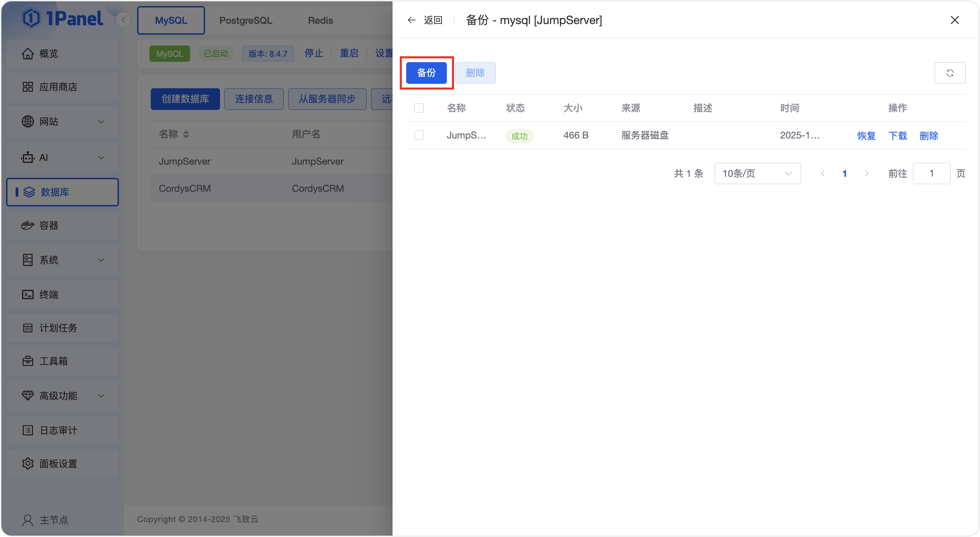
Task: Click the page number input field
Action: click(931, 173)
